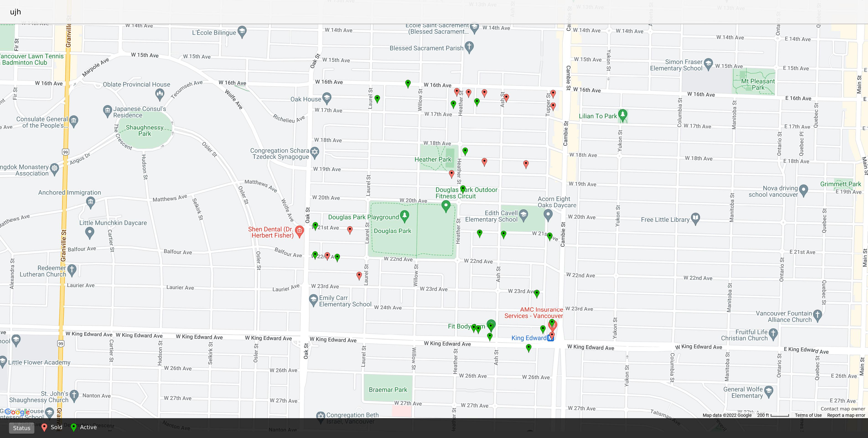
Task: Click the Google logo on the map
Action: (x=17, y=412)
